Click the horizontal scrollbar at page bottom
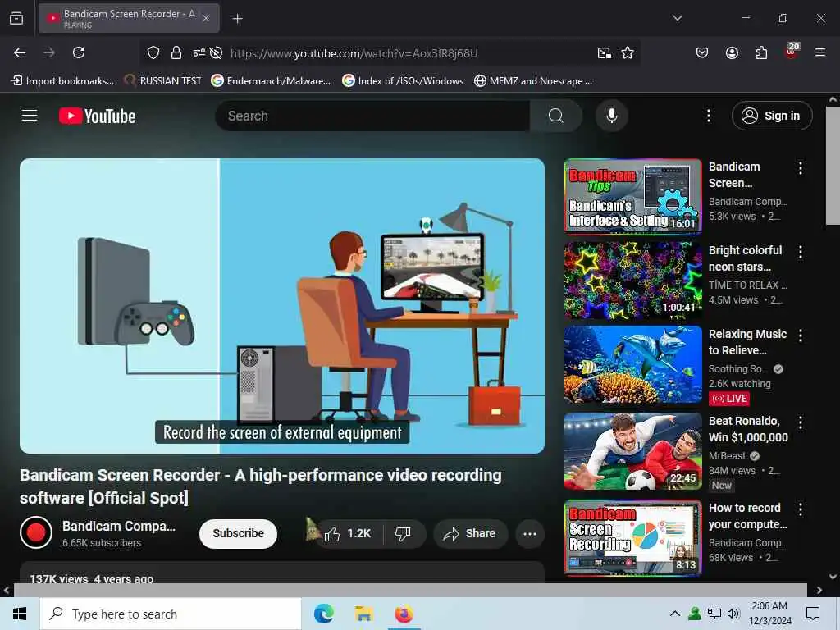The width and height of the screenshot is (840, 630). 410,590
